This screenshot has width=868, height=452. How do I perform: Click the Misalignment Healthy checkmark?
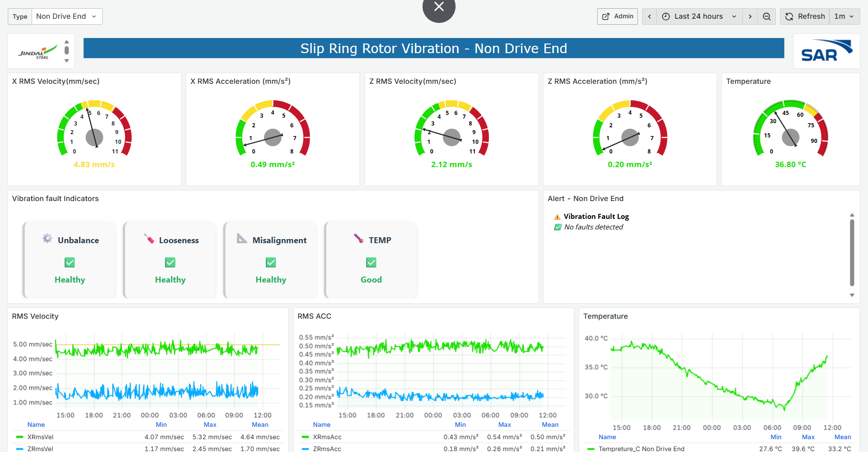click(271, 262)
